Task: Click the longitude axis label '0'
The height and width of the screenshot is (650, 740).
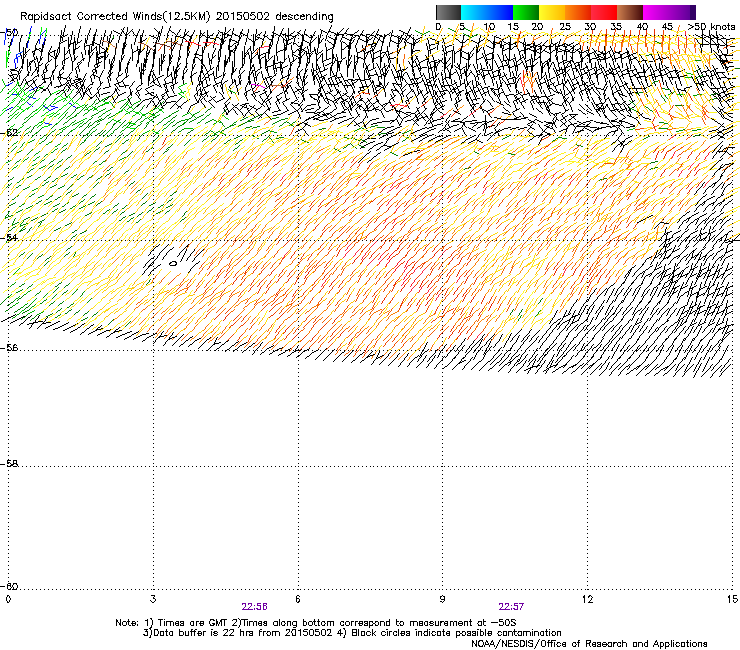Action: tap(8, 599)
